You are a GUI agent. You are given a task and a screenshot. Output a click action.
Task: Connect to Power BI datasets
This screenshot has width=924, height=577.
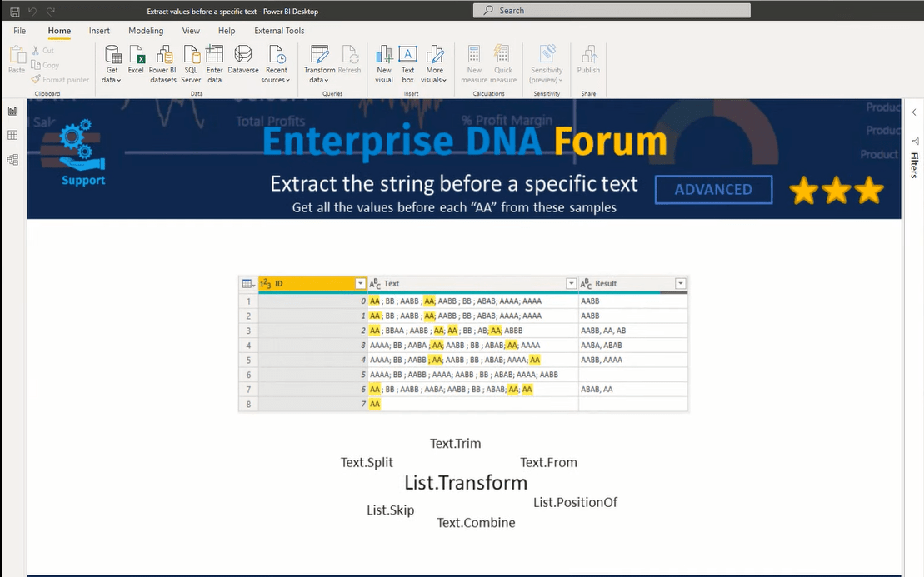coord(163,64)
